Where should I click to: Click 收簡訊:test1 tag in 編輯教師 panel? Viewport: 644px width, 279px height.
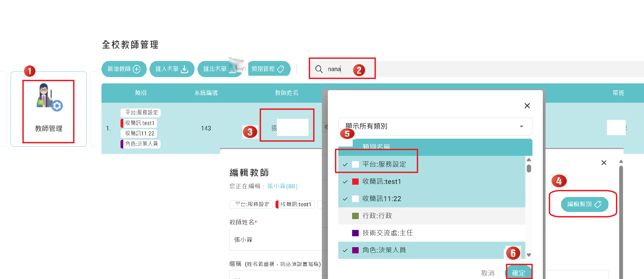pyautogui.click(x=295, y=204)
